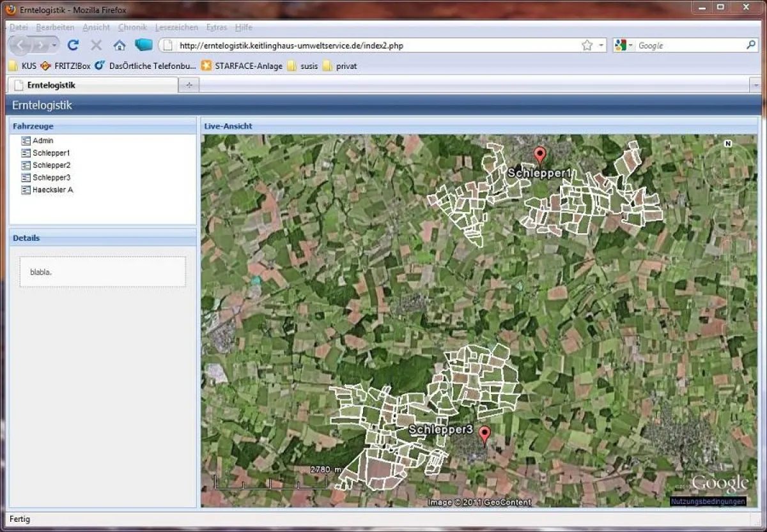Click the search magnifier icon
This screenshot has width=767, height=532.
click(x=751, y=45)
